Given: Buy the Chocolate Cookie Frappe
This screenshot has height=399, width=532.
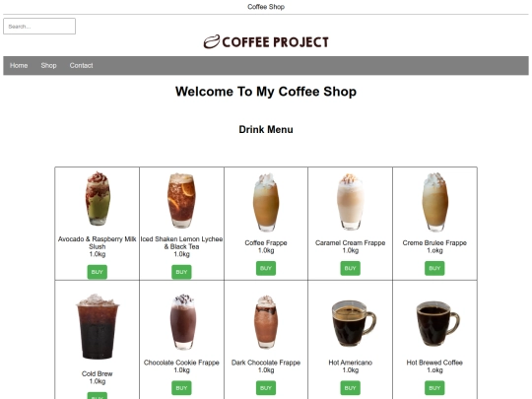Looking at the screenshot, I should [181, 388].
